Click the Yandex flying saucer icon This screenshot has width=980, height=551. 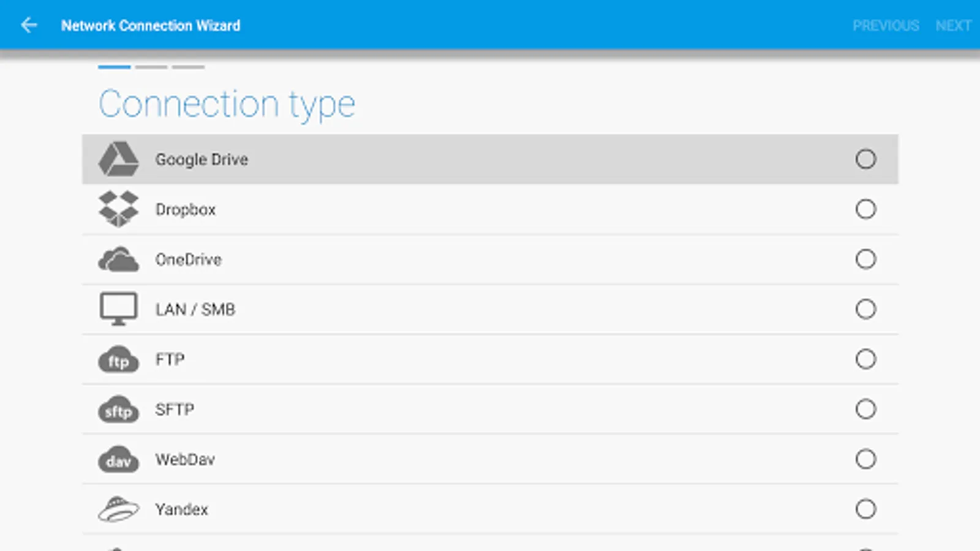(x=118, y=509)
